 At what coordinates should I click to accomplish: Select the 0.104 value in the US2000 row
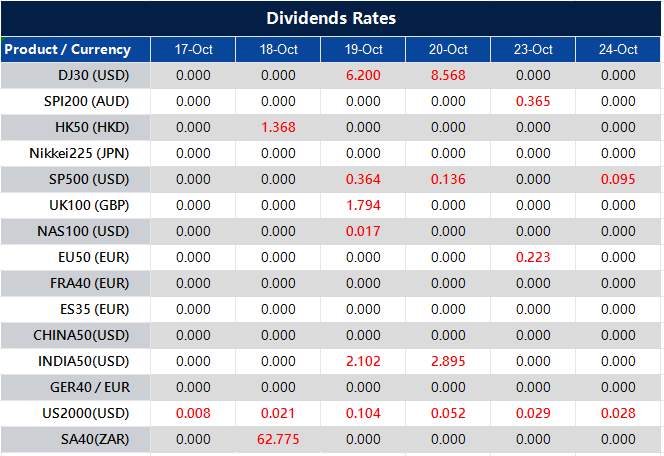tap(363, 412)
